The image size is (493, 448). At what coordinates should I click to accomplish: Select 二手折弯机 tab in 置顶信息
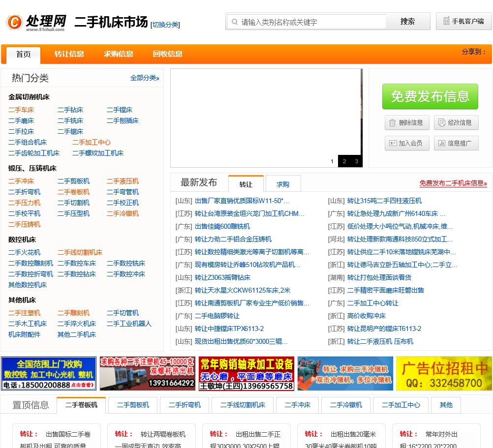185,405
